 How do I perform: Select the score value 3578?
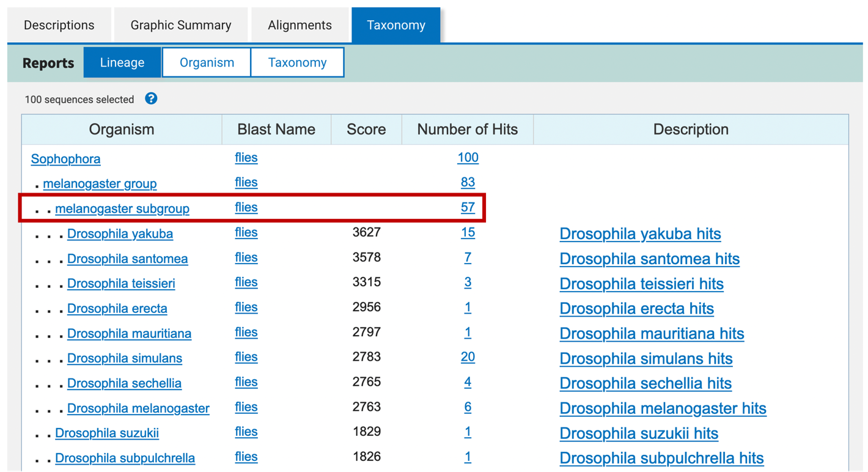click(x=367, y=257)
